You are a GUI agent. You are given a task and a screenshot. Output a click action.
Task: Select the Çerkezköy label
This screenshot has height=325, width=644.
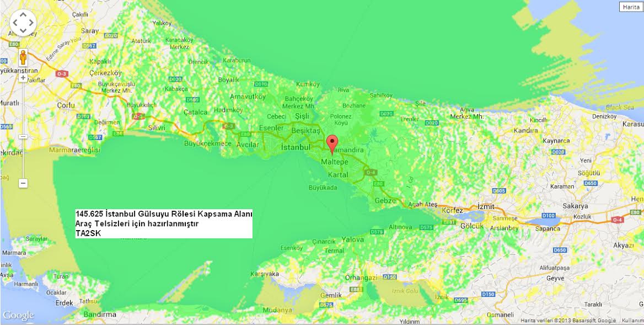click(106, 73)
